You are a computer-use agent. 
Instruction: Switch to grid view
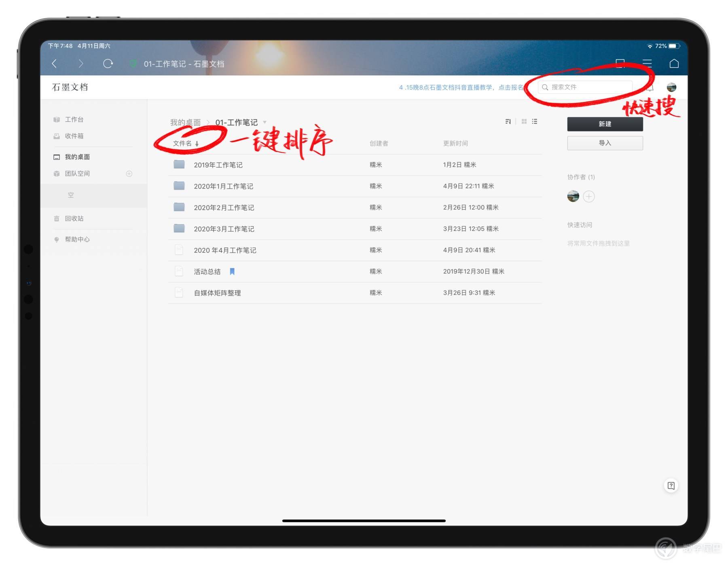(x=524, y=121)
